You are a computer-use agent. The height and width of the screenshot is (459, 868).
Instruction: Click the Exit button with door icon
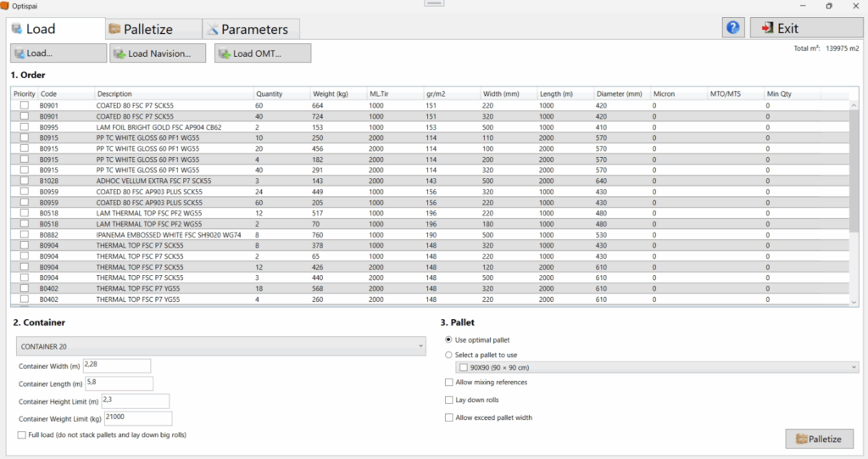(801, 28)
